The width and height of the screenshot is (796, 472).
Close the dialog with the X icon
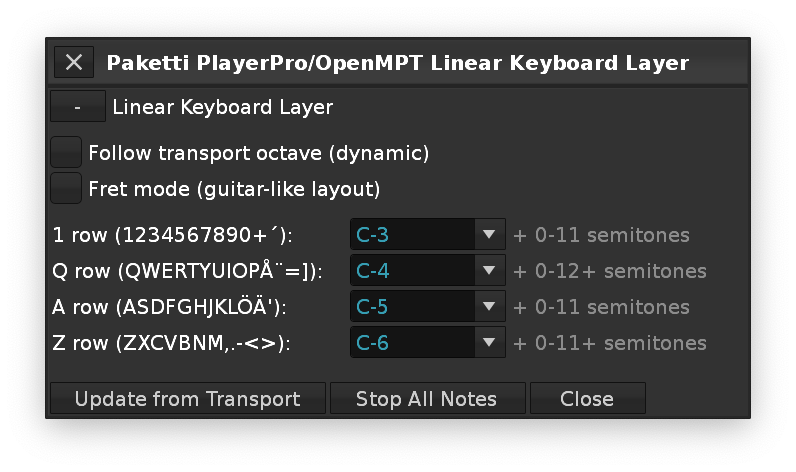point(73,62)
